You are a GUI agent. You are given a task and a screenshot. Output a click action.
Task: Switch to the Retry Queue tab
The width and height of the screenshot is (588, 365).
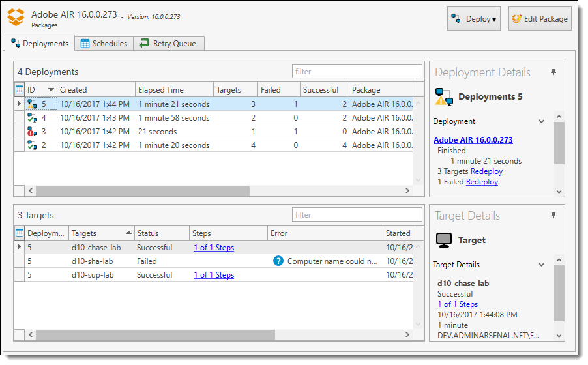coord(169,44)
